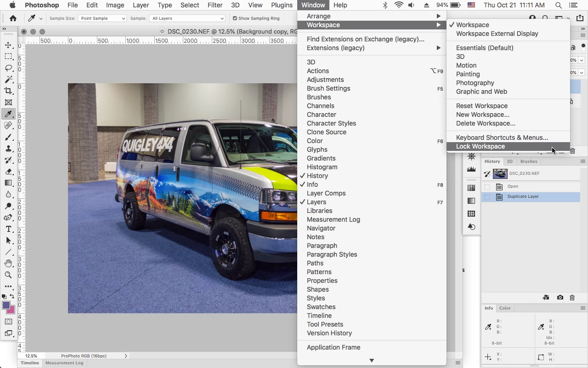Delete current history state trash icon
The image size is (588, 368).
(572, 298)
